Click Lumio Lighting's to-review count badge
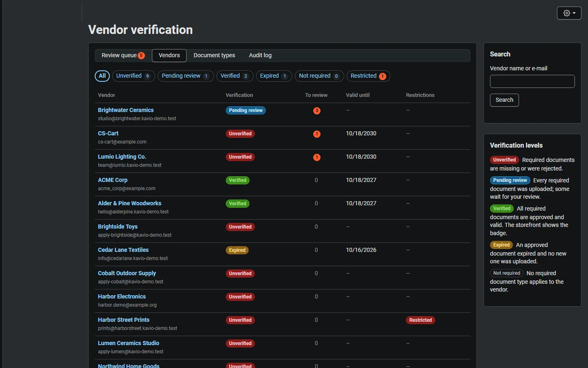The height and width of the screenshot is (368, 588). point(316,157)
